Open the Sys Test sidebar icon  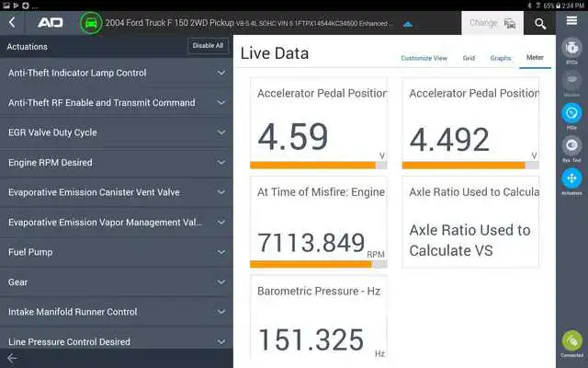pyautogui.click(x=571, y=145)
